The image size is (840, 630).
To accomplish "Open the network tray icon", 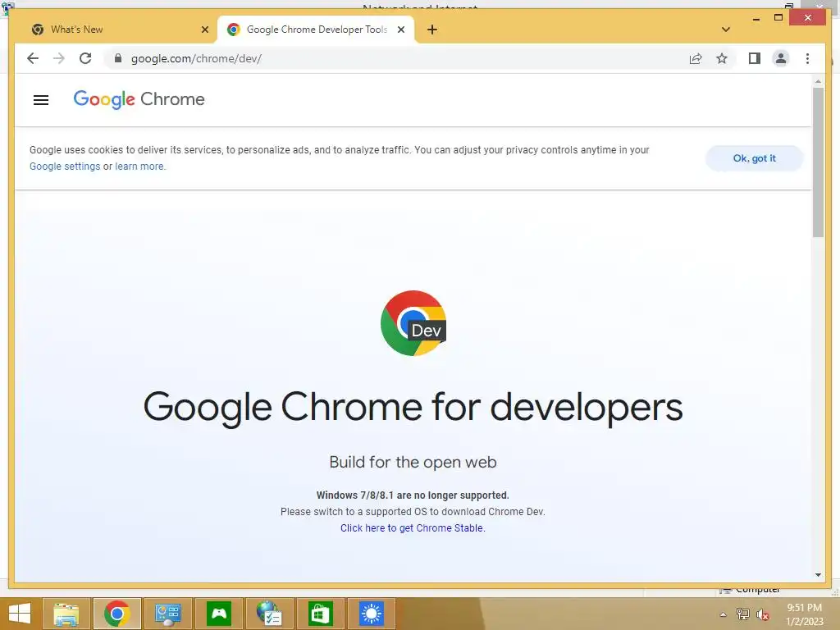I will [743, 614].
